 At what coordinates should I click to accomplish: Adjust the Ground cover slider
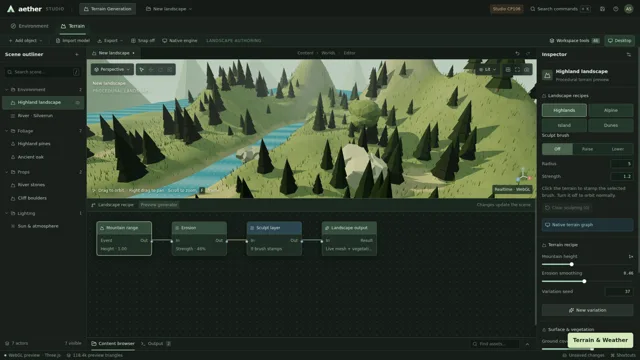pos(587,349)
